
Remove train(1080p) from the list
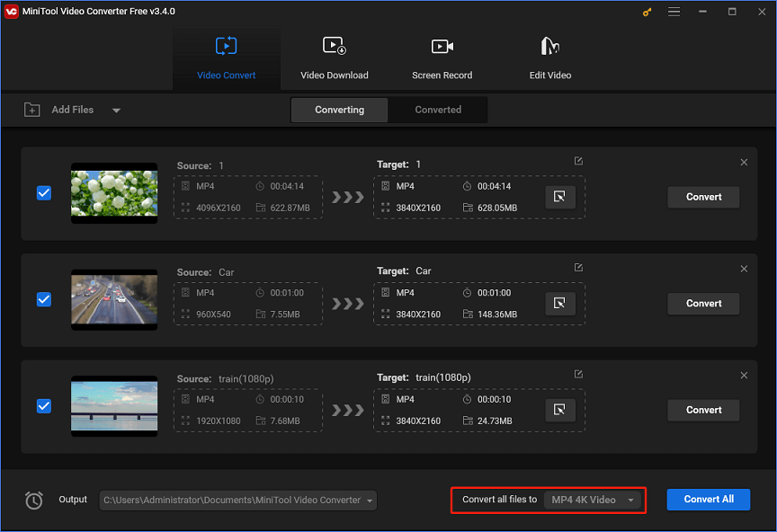[744, 375]
